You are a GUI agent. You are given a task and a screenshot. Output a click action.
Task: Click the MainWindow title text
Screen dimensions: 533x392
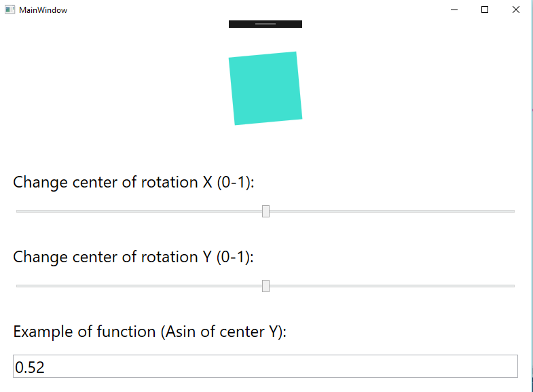pos(43,10)
